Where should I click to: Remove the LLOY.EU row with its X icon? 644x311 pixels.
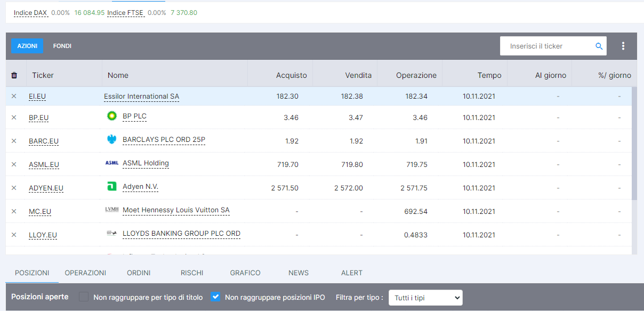(x=14, y=235)
